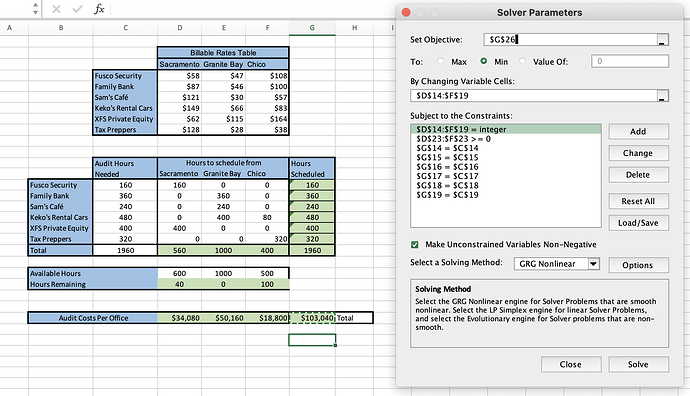Image resolution: width=690 pixels, height=396 pixels.
Task: Select column C header
Action: click(125, 28)
